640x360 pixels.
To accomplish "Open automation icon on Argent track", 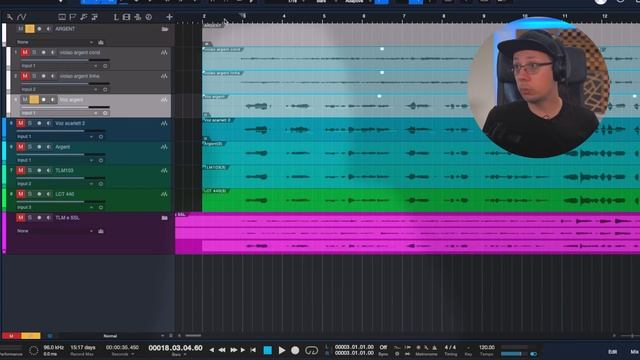I will (x=164, y=147).
